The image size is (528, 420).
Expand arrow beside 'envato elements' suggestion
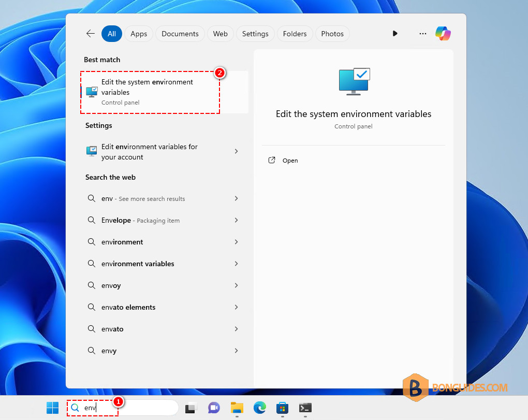coord(237,307)
